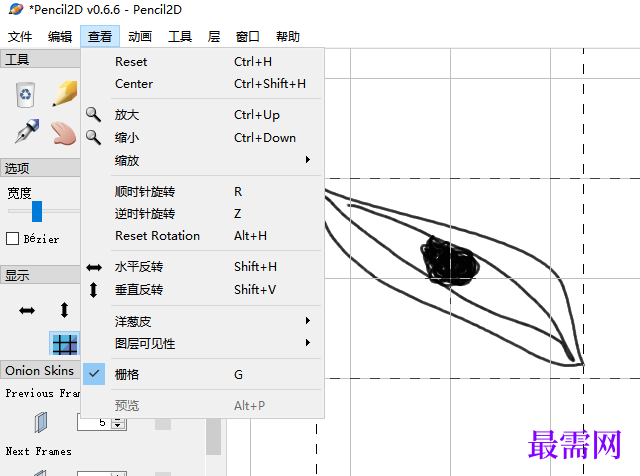Toggle the previous frames onion skin icon
Screen dimensions: 640x476
[40, 422]
